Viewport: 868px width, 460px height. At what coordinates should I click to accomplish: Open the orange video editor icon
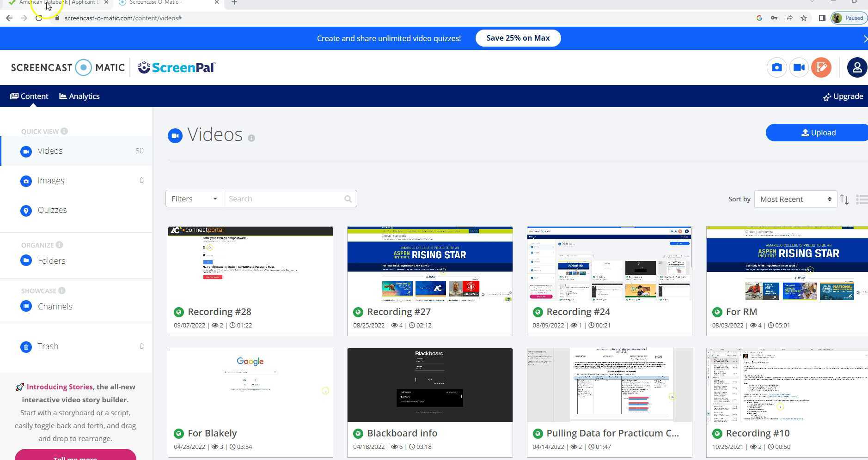(821, 67)
